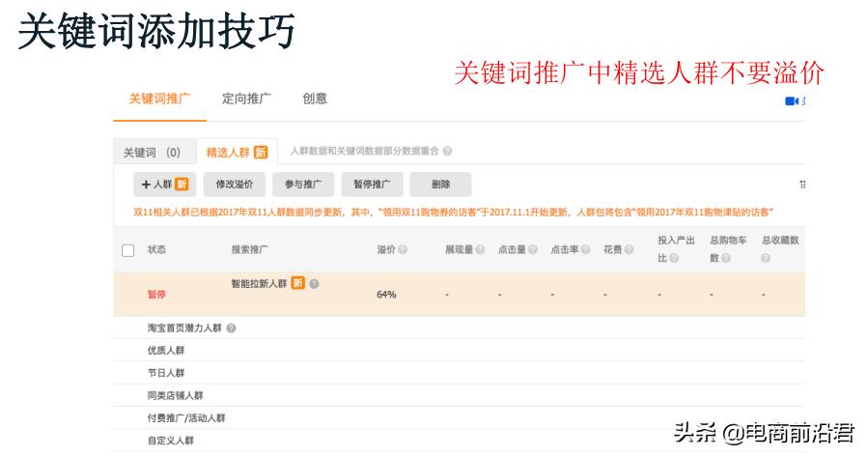The image size is (868, 457).
Task: Click the 总购物车数 column header
Action: 729,248
